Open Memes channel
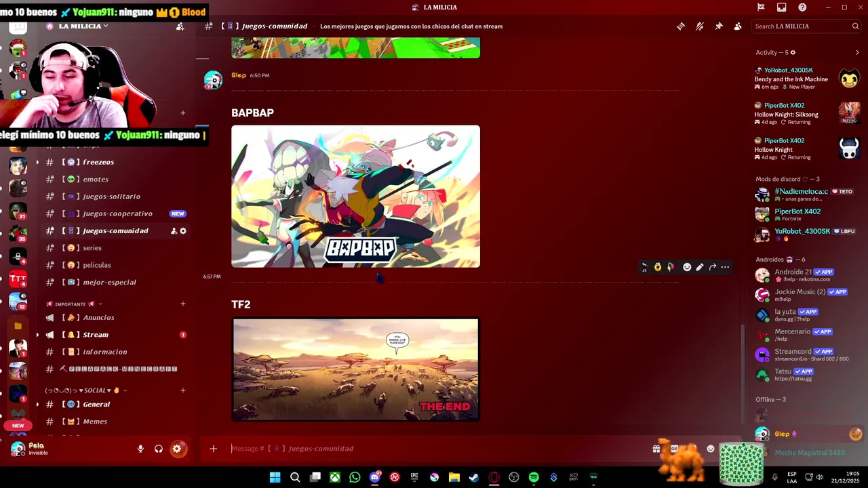Image resolution: width=868 pixels, height=488 pixels. pyautogui.click(x=115, y=422)
